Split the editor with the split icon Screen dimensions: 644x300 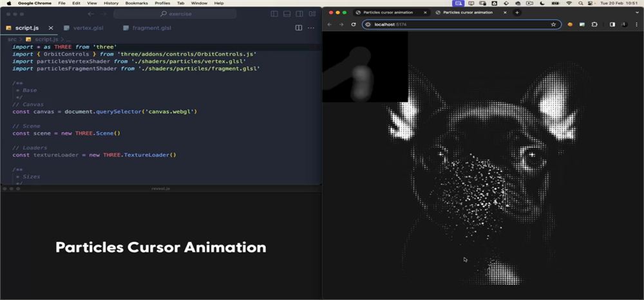tap(299, 28)
